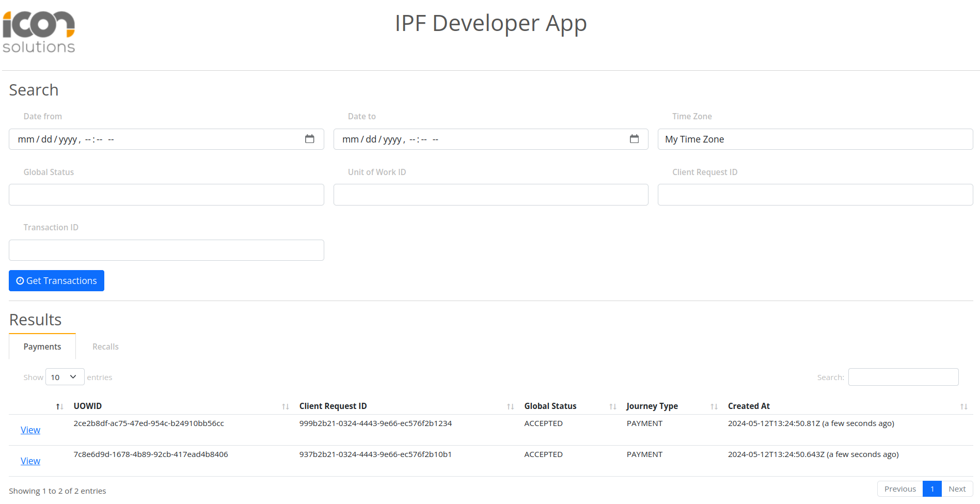Focus the table Search input box

903,377
